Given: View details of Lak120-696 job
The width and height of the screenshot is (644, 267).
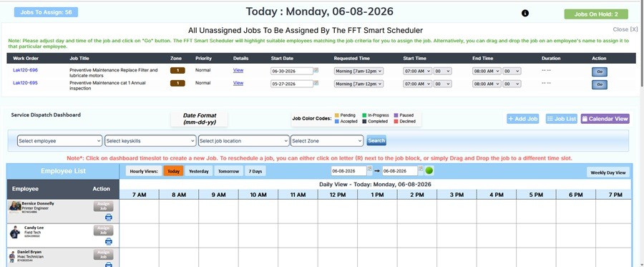Looking at the screenshot, I should 238,70.
